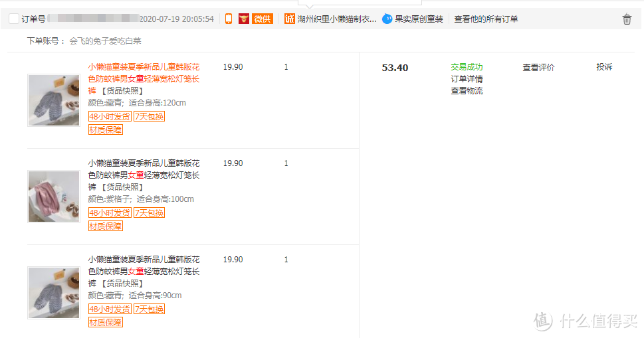This screenshot has width=644, height=338.
Task: Click 投诉 complaint link
Action: click(x=604, y=67)
